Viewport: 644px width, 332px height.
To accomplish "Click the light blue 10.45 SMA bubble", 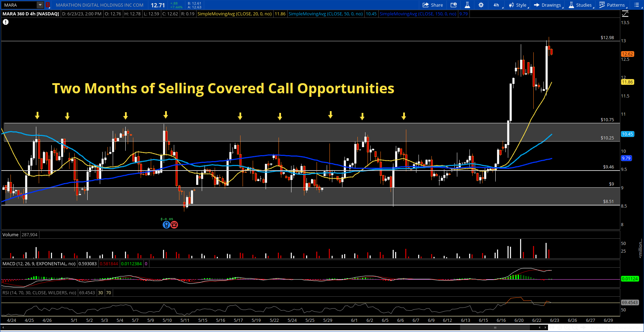I will pyautogui.click(x=628, y=134).
